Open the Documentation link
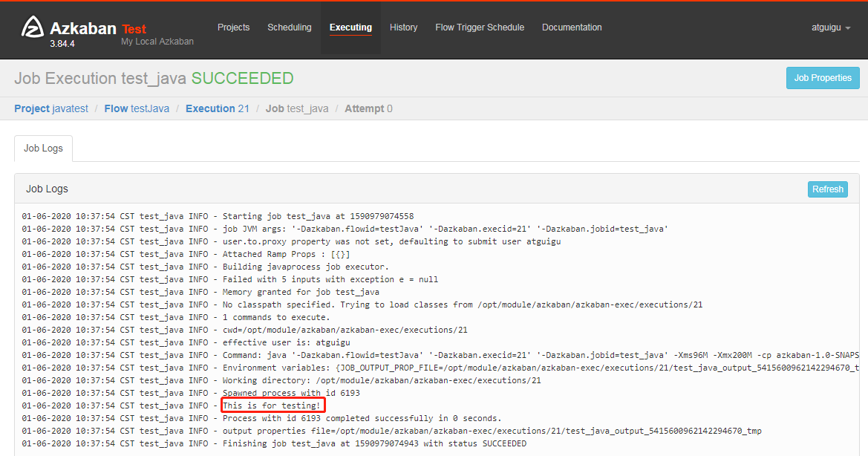The width and height of the screenshot is (868, 456). pyautogui.click(x=572, y=27)
